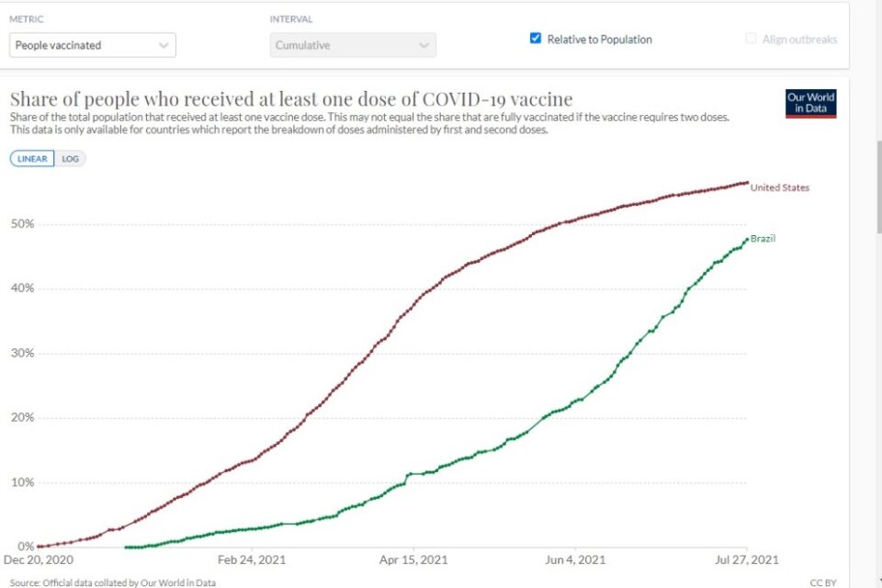882x588 pixels.
Task: Expand the Cumulative interval dropdown
Action: coord(353,45)
